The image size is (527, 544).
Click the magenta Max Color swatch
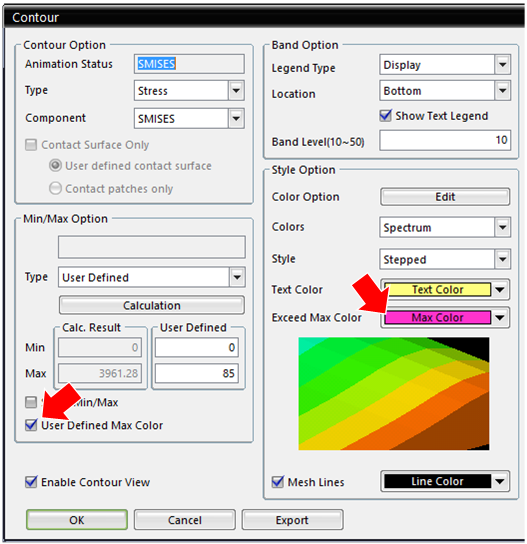point(438,317)
